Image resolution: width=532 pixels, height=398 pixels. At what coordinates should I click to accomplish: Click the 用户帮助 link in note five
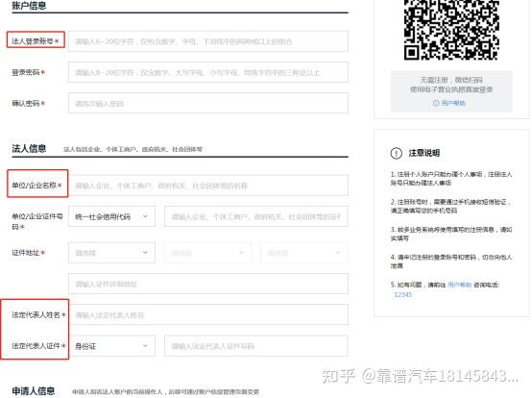pos(459,285)
